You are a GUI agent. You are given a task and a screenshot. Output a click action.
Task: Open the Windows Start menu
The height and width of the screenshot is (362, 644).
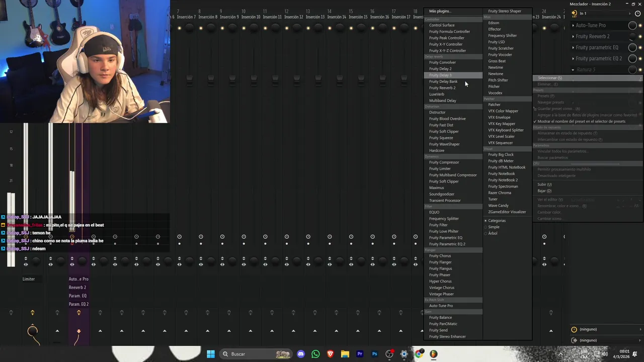(211, 354)
